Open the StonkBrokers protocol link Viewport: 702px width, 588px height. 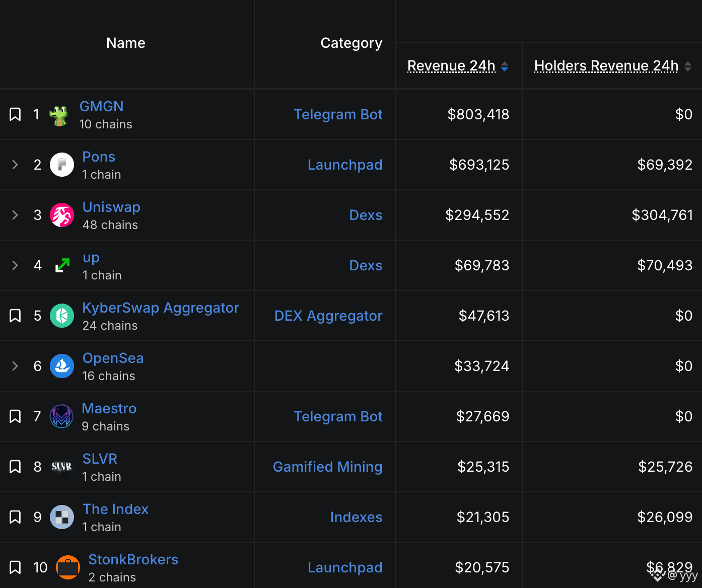coord(133,559)
